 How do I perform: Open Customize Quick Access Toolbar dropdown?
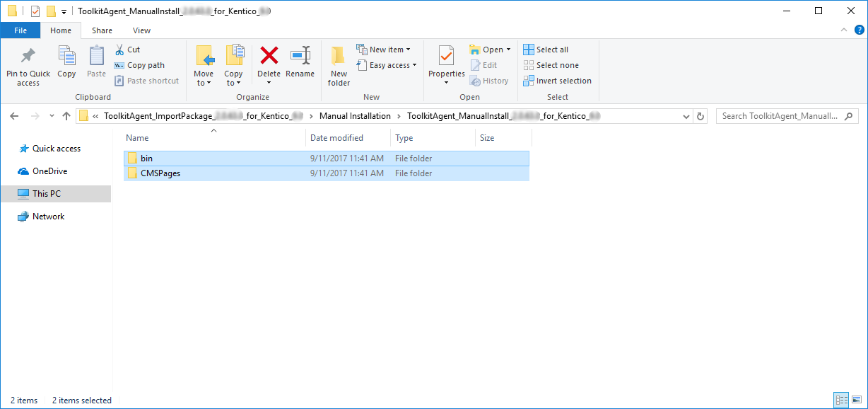pos(64,11)
